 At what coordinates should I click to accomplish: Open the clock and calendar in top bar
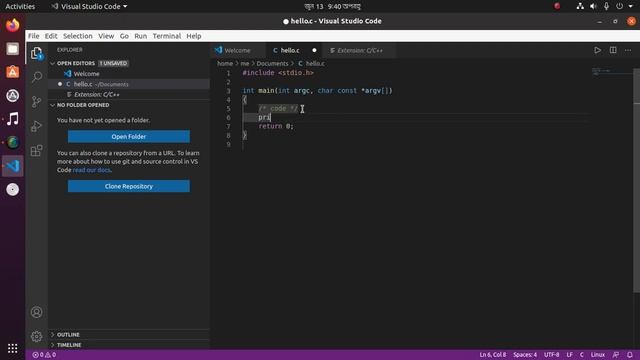(x=332, y=6)
